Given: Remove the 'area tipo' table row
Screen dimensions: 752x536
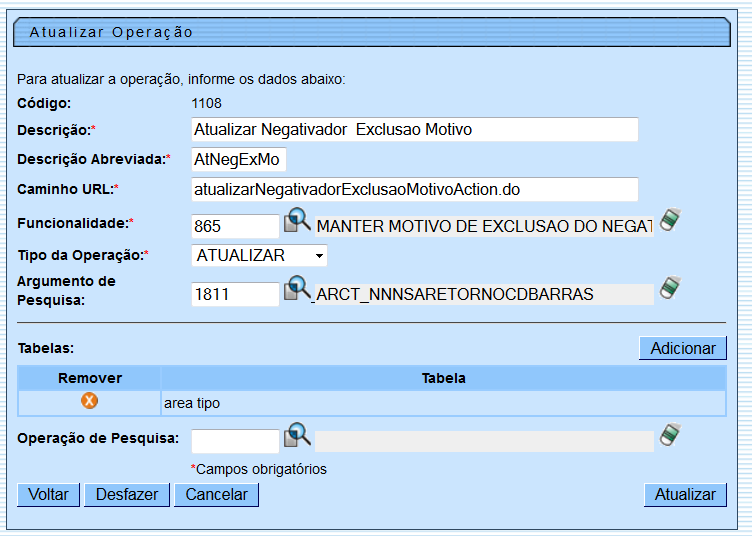Looking at the screenshot, I should click(x=89, y=402).
